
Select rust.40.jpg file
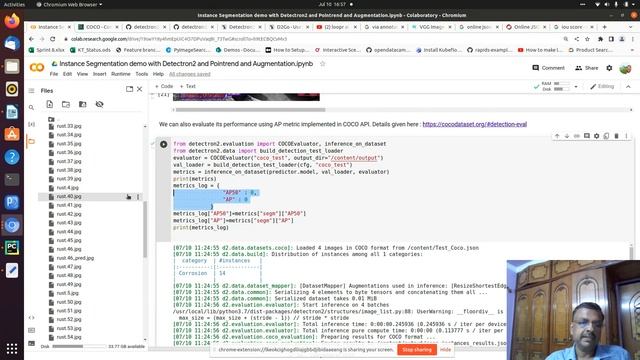69,197
